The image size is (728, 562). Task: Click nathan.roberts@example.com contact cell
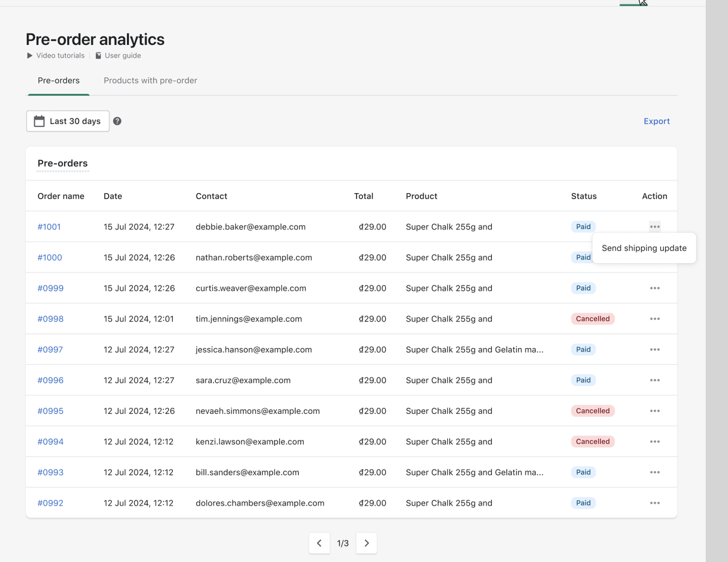[254, 258]
